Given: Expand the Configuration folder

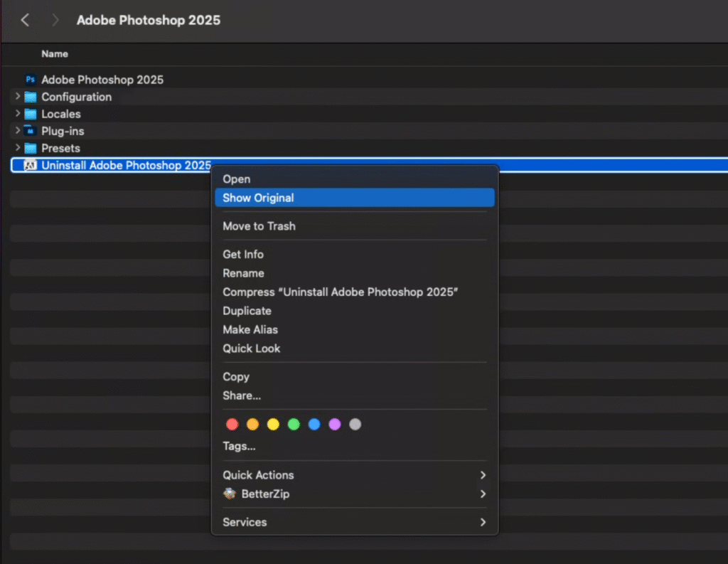Looking at the screenshot, I should point(16,97).
